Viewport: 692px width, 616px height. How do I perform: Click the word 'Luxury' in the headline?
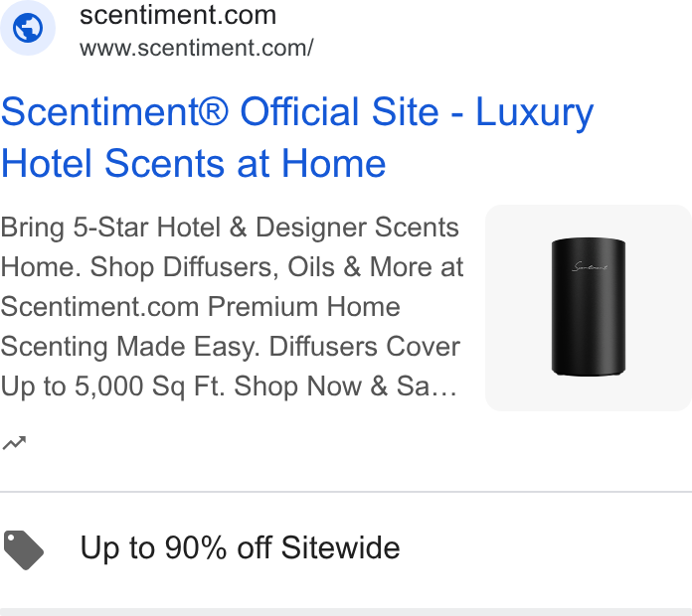tap(535, 113)
